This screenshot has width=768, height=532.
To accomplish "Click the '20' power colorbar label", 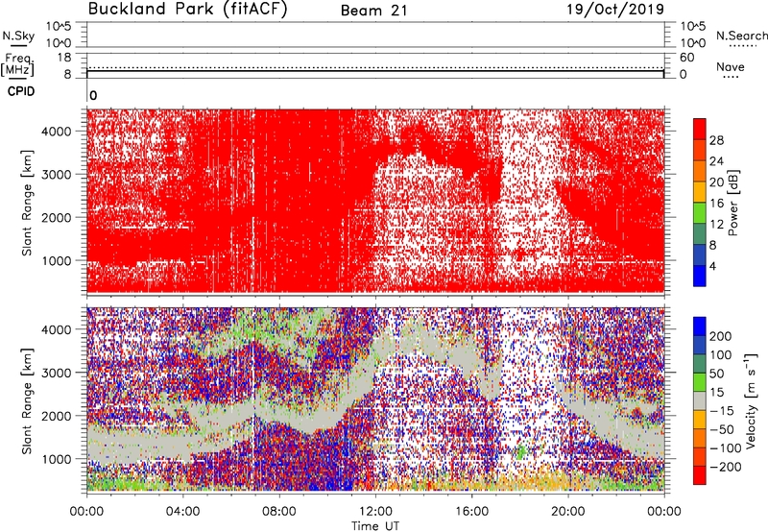I will (716, 182).
